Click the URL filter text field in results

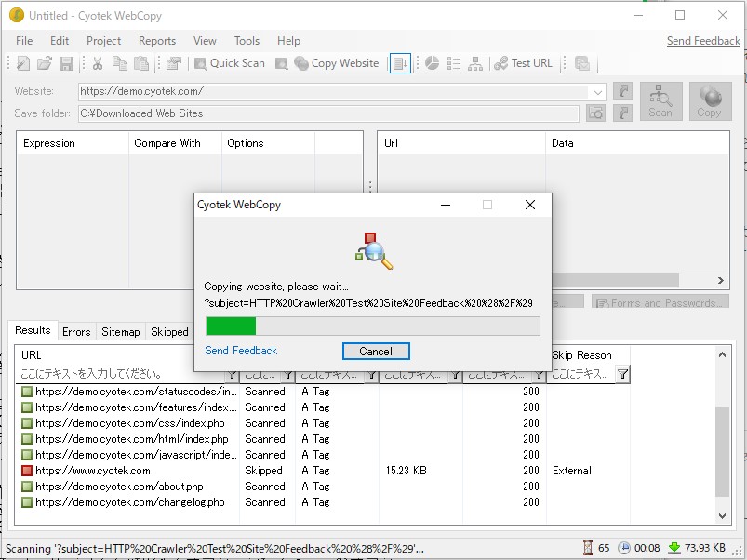122,374
